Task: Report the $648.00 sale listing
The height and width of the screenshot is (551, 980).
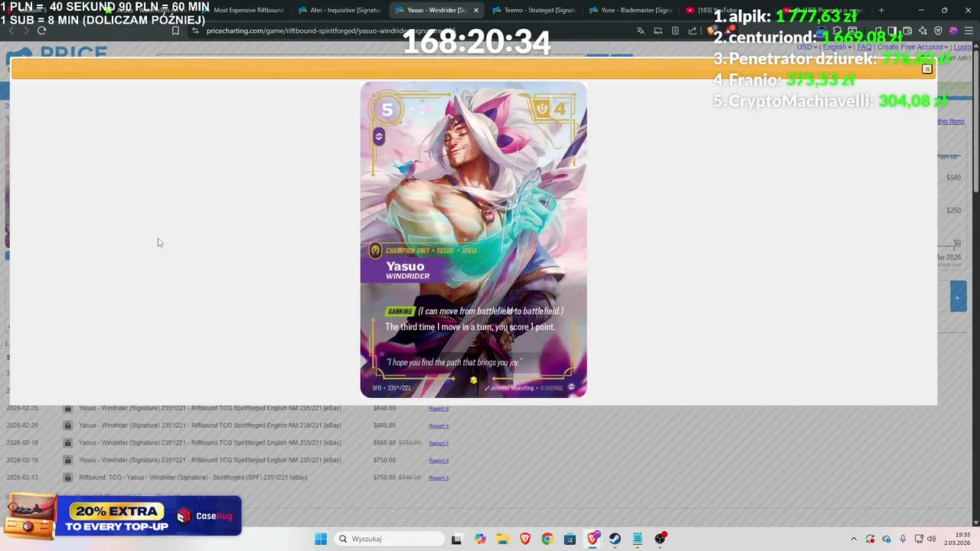Action: [x=439, y=409]
